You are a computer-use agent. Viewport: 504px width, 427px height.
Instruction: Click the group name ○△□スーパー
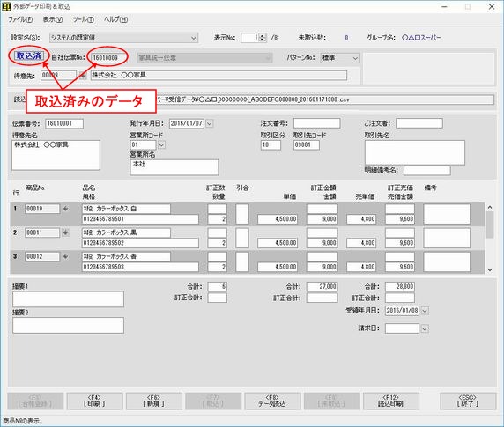point(421,38)
